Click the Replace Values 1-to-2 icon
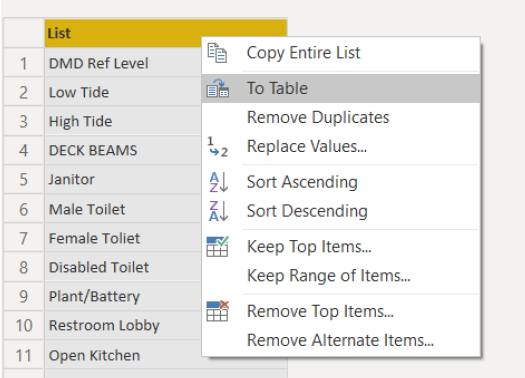This screenshot has height=378, width=525. pyautogui.click(x=218, y=147)
